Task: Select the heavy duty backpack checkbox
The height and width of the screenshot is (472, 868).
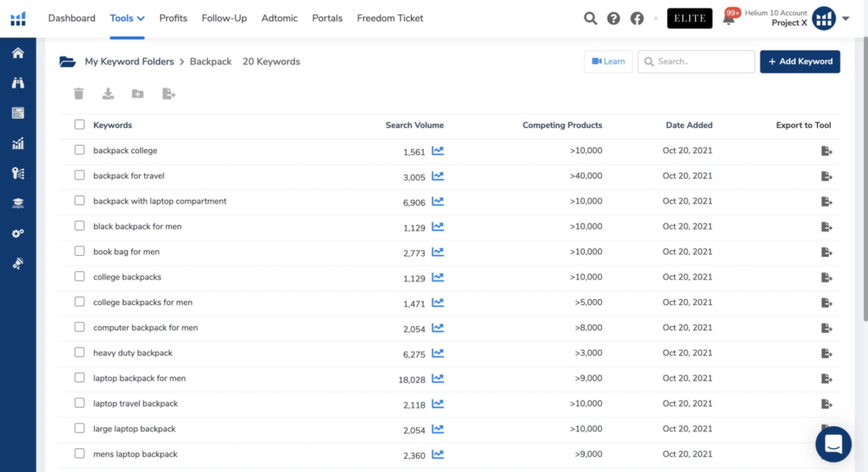Action: click(80, 353)
